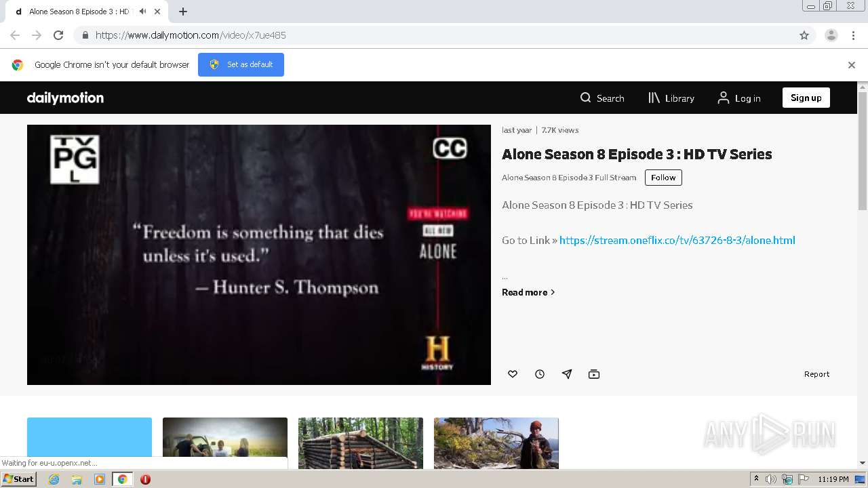The width and height of the screenshot is (868, 488).
Task: Click the Sign up button
Action: pos(806,98)
